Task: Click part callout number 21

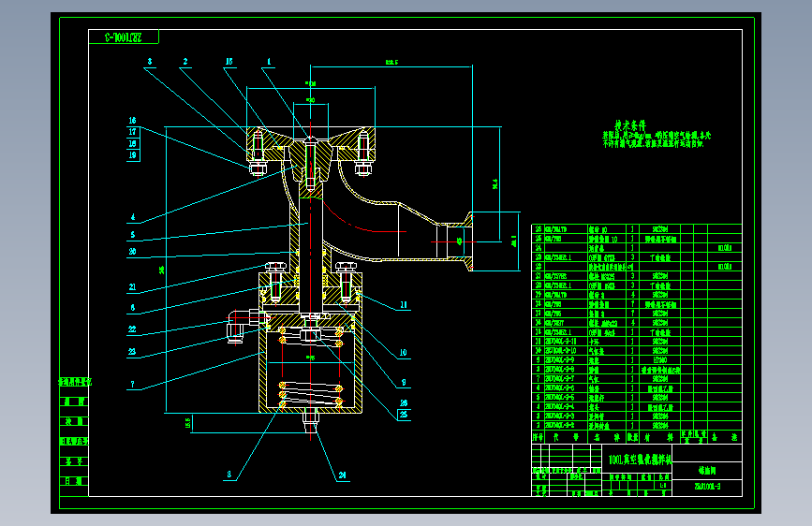Action: (x=133, y=286)
